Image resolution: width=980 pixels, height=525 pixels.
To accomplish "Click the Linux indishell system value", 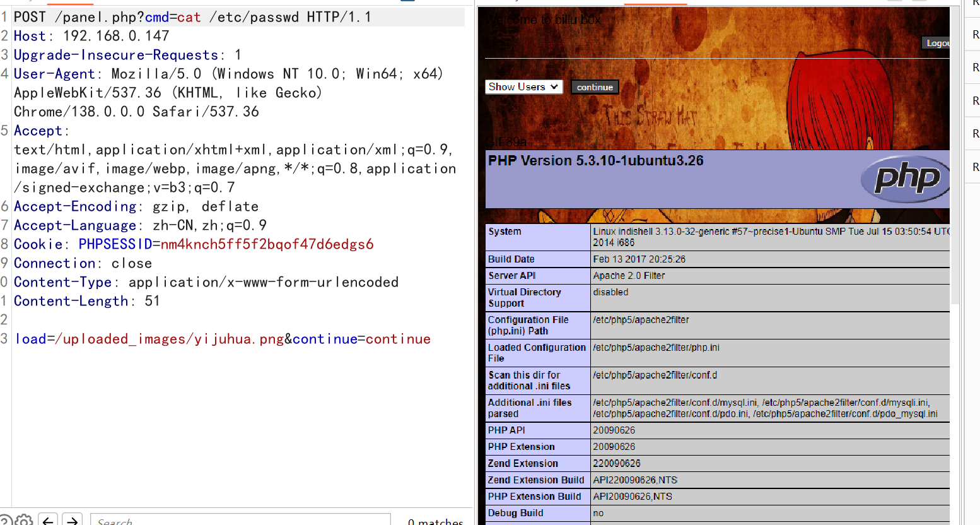I will (x=771, y=237).
